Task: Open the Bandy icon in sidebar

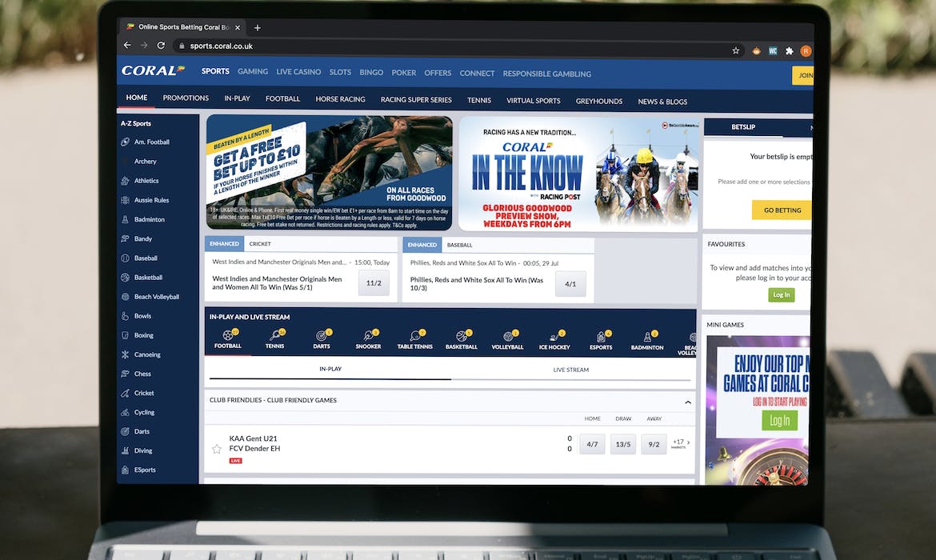Action: pyautogui.click(x=125, y=239)
